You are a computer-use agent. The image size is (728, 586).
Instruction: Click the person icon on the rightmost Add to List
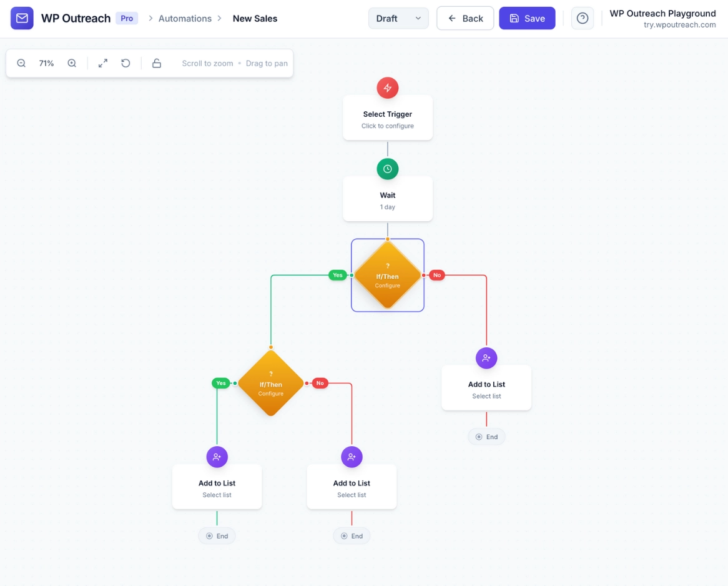tap(486, 358)
